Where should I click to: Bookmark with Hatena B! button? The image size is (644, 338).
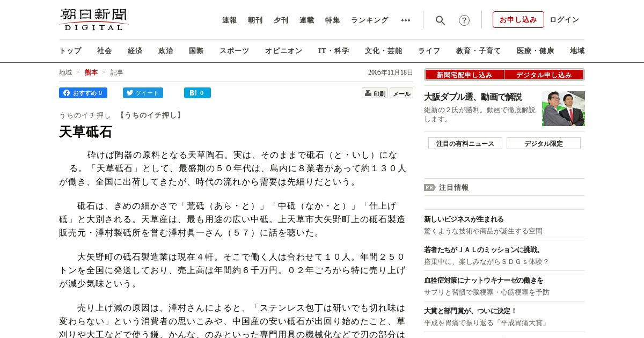click(x=197, y=93)
